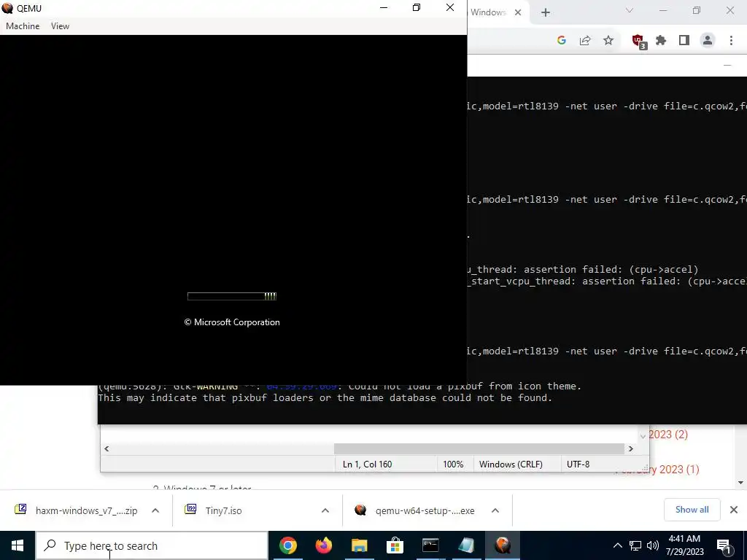The image size is (747, 560).
Task: Open the 2023 (2) archive link on webpage
Action: [668, 435]
